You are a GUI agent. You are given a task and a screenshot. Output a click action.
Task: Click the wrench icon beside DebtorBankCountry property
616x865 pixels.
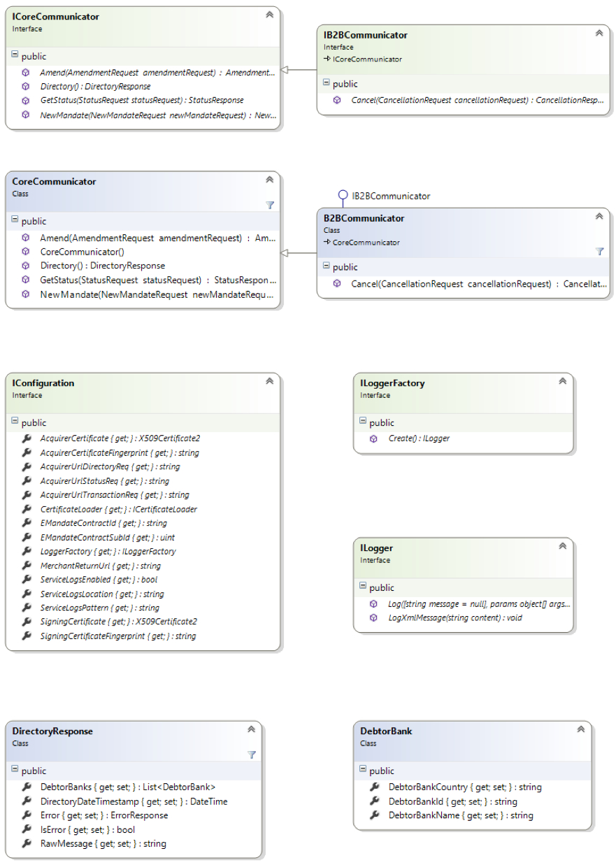[374, 787]
